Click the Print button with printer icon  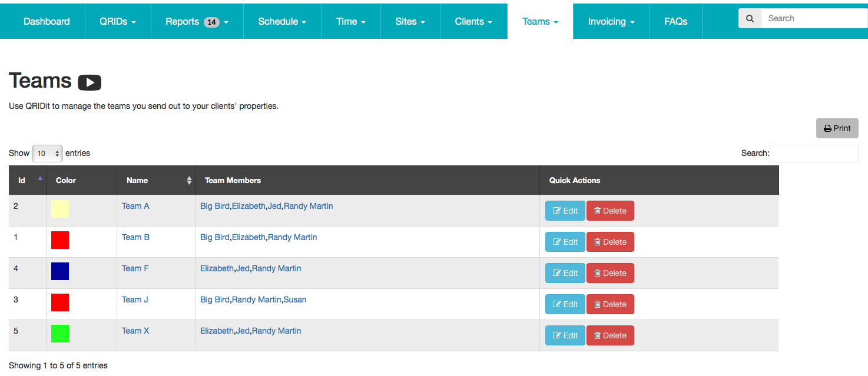pos(837,128)
